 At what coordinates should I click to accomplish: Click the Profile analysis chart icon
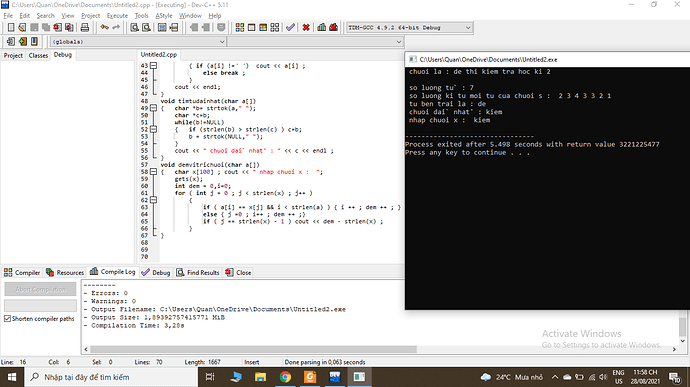322,27
